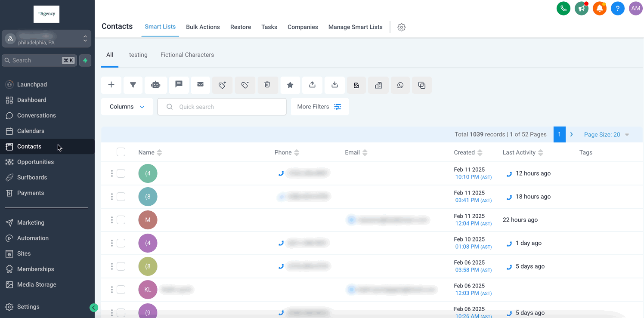The height and width of the screenshot is (318, 644).
Task: Collapse the sidebar with the green arrow
Action: click(94, 307)
